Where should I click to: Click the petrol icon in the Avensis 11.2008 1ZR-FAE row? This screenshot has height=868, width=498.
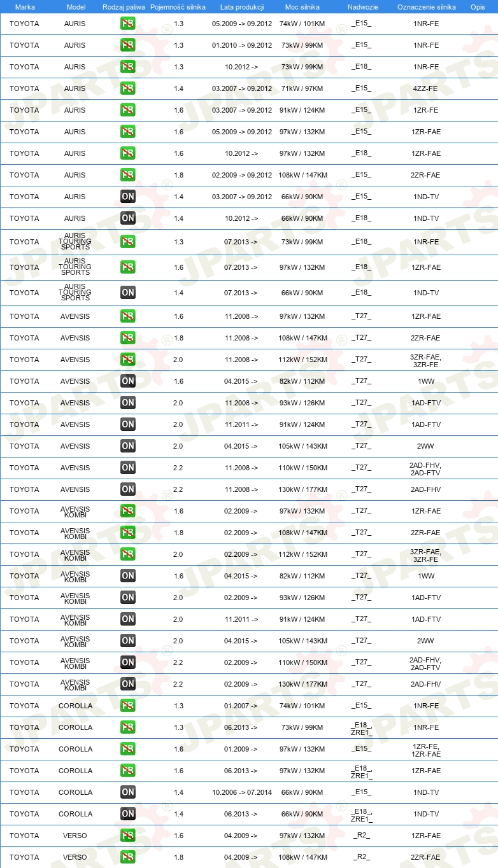pos(128,316)
